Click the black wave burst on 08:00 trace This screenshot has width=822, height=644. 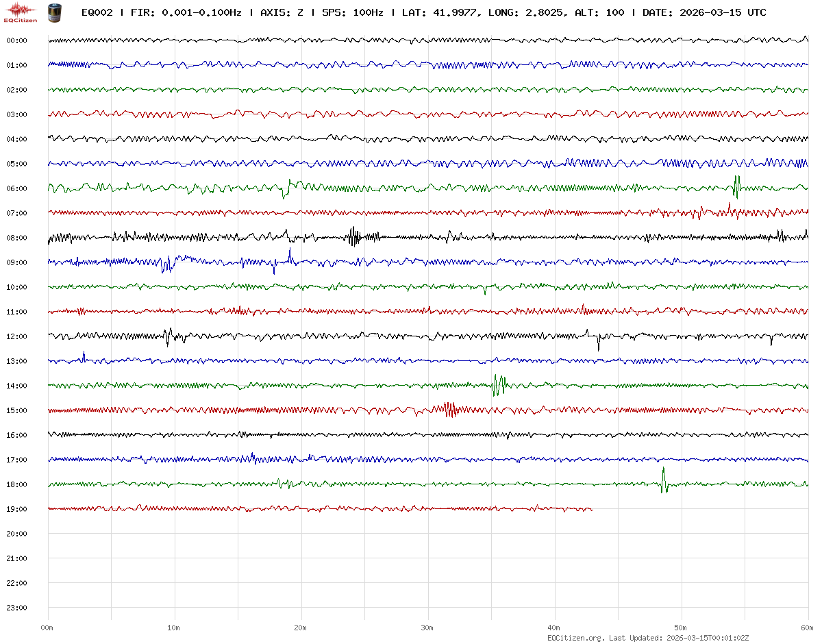pyautogui.click(x=353, y=237)
